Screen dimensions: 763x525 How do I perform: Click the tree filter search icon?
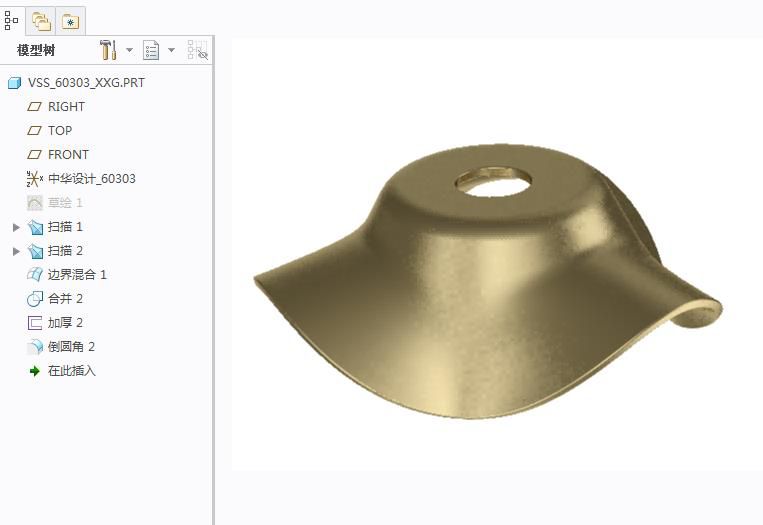click(197, 51)
